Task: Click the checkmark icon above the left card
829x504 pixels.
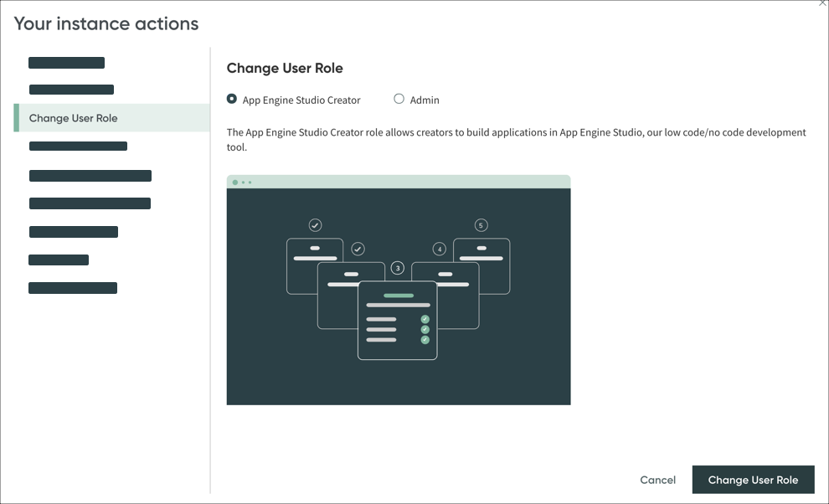Action: click(x=316, y=224)
